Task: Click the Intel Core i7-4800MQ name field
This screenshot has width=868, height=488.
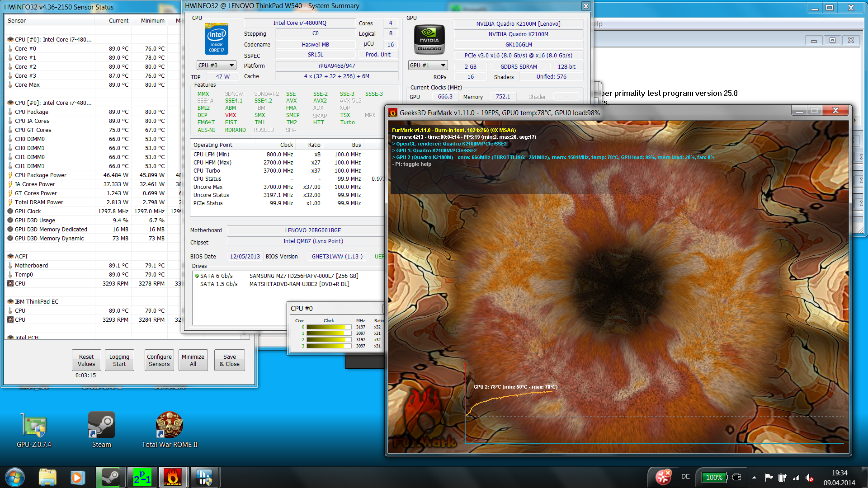Action: [300, 23]
